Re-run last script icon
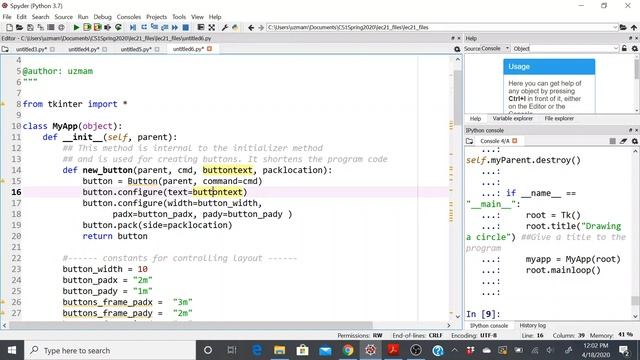The width and height of the screenshot is (640, 360). point(118,27)
